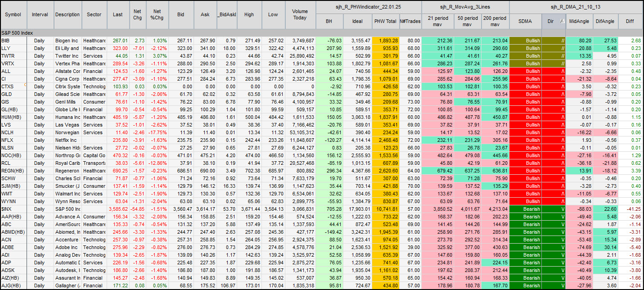Select the REGN(HB) symbol cell
The width and height of the screenshot is (644, 290).
14,171
